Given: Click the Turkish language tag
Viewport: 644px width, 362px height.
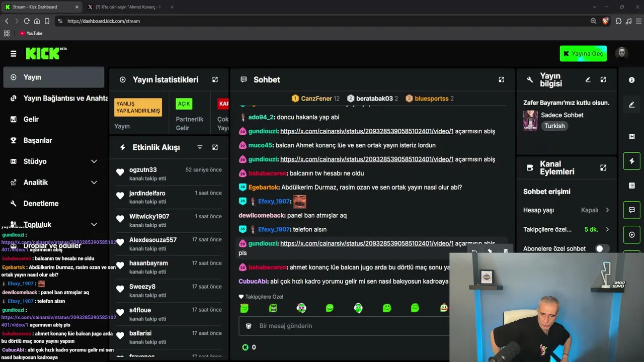Looking at the screenshot, I should (x=554, y=126).
